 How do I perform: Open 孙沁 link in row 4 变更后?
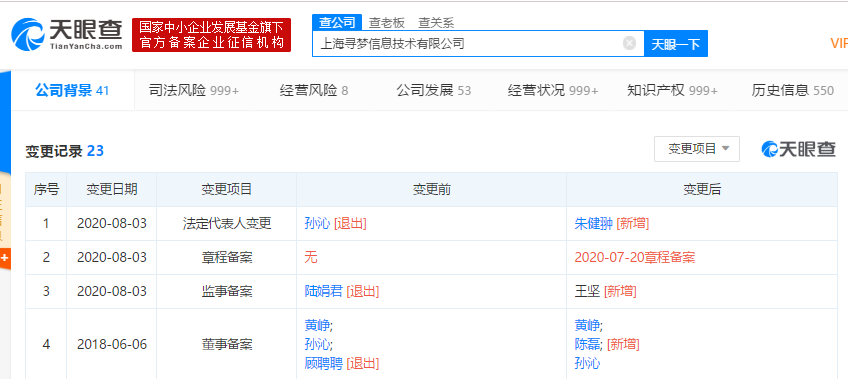[x=587, y=363]
